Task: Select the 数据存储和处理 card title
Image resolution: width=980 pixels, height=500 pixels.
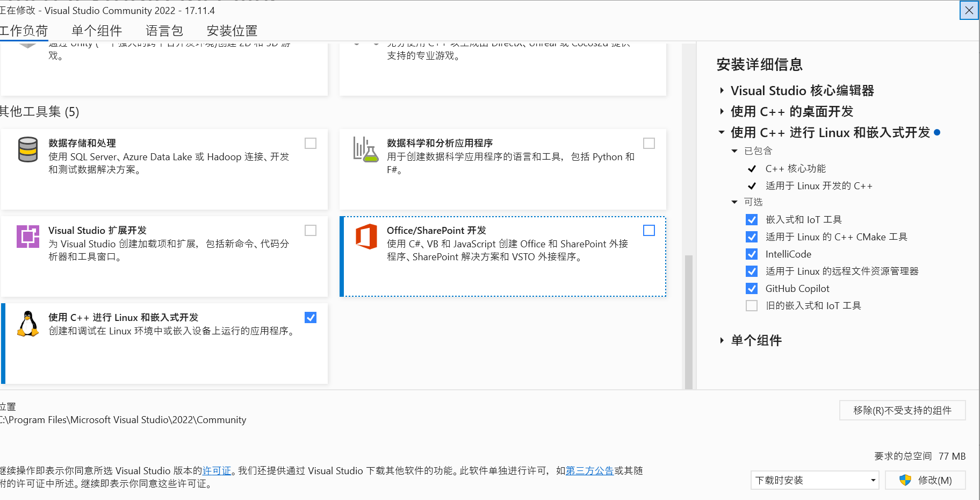Action: (x=82, y=144)
